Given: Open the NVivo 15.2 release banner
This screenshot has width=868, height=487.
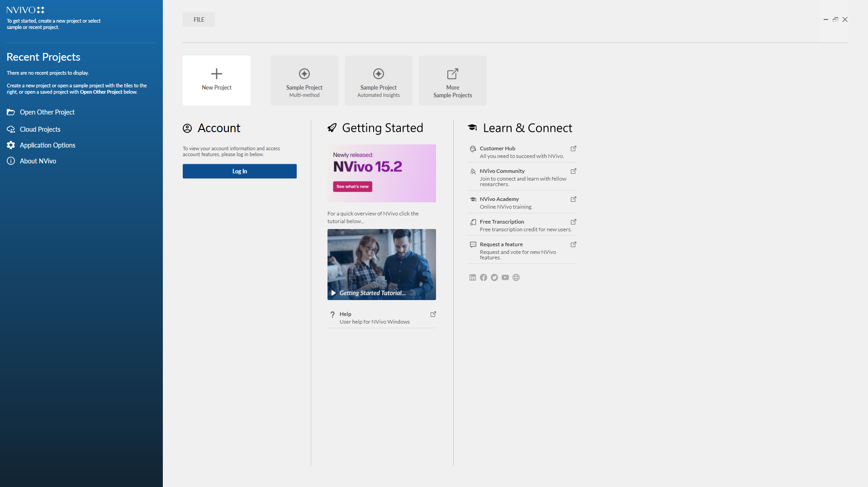Looking at the screenshot, I should (x=382, y=173).
